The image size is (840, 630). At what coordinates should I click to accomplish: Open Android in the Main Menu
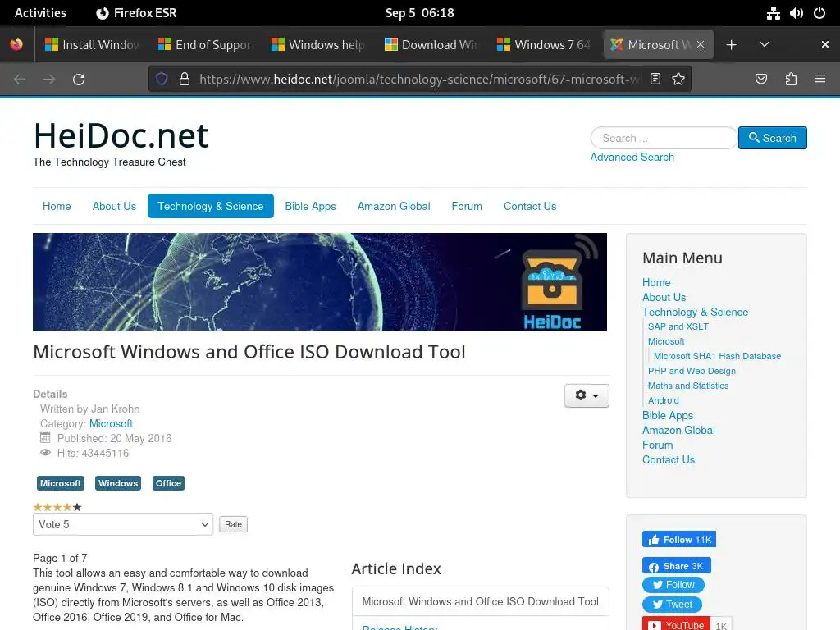(x=663, y=400)
